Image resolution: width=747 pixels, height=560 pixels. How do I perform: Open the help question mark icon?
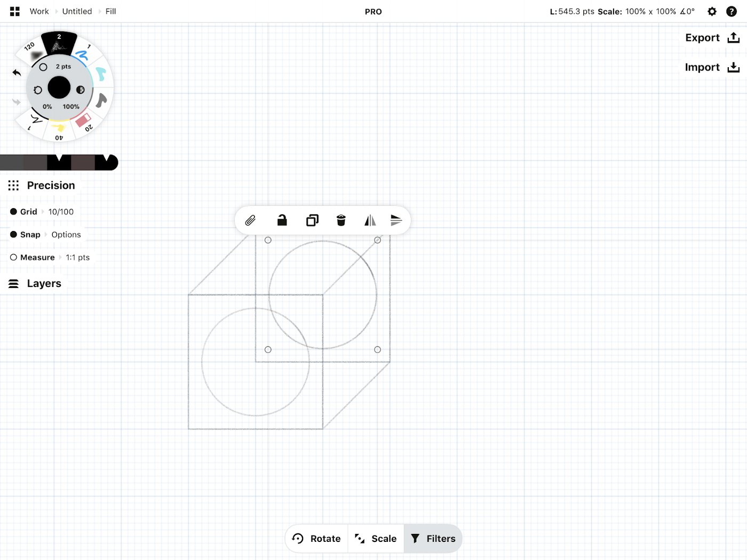pos(732,11)
